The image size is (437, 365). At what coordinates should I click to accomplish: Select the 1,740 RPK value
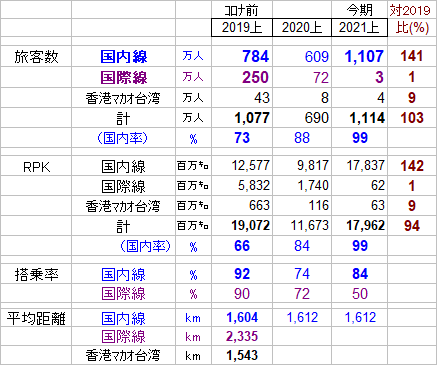(313, 185)
